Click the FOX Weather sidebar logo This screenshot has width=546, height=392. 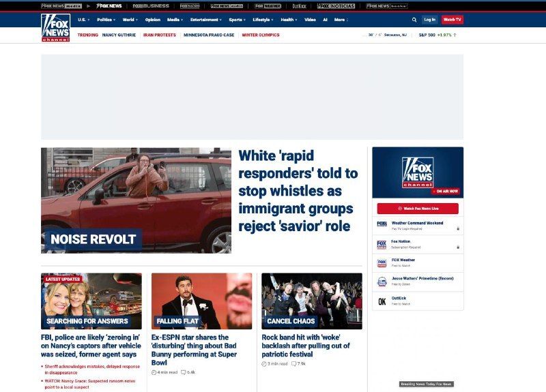point(382,262)
